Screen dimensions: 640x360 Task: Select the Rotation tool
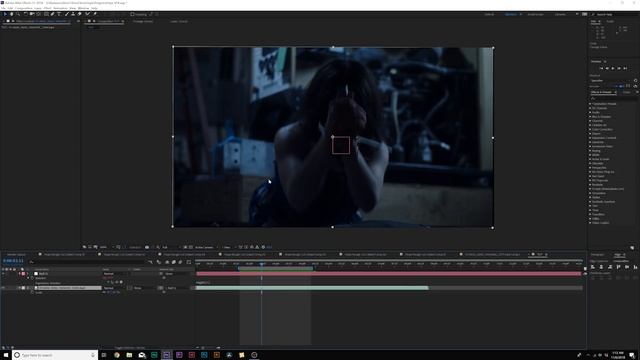25,14
